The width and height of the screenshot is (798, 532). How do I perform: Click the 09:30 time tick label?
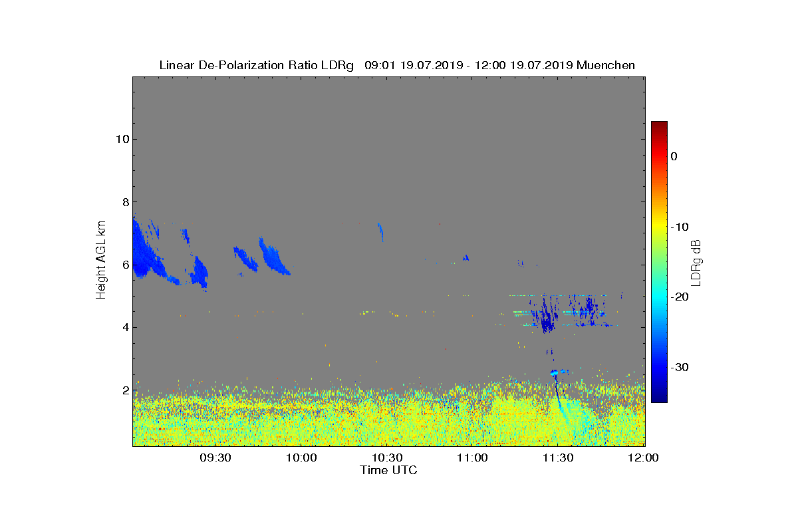coord(215,458)
